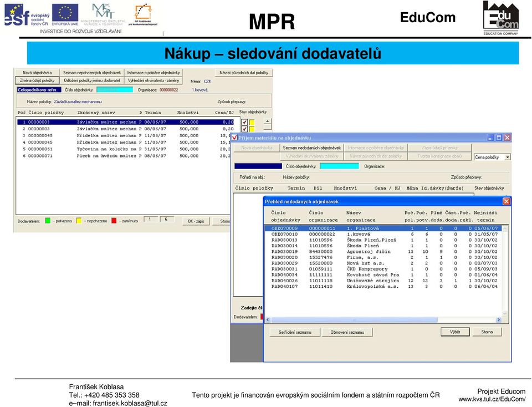Select the Celopodnikovy refer. field
This screenshot has width=532, height=407.
point(39,90)
